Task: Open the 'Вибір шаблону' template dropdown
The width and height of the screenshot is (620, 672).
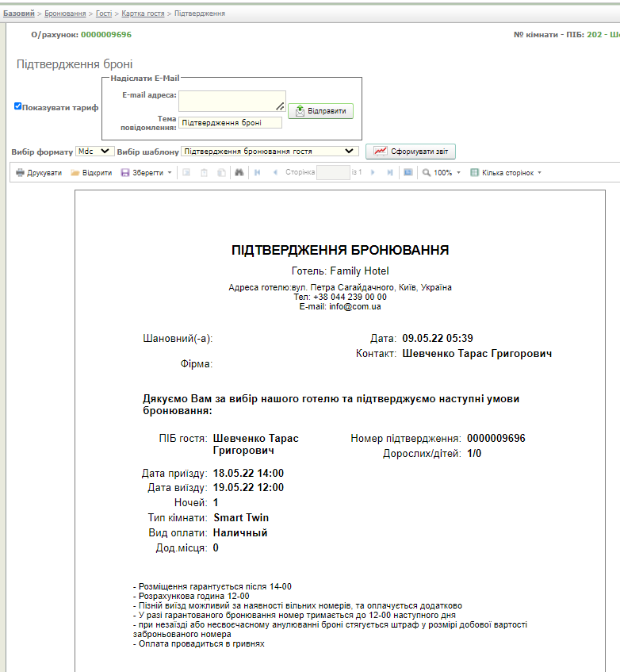Action: point(270,151)
